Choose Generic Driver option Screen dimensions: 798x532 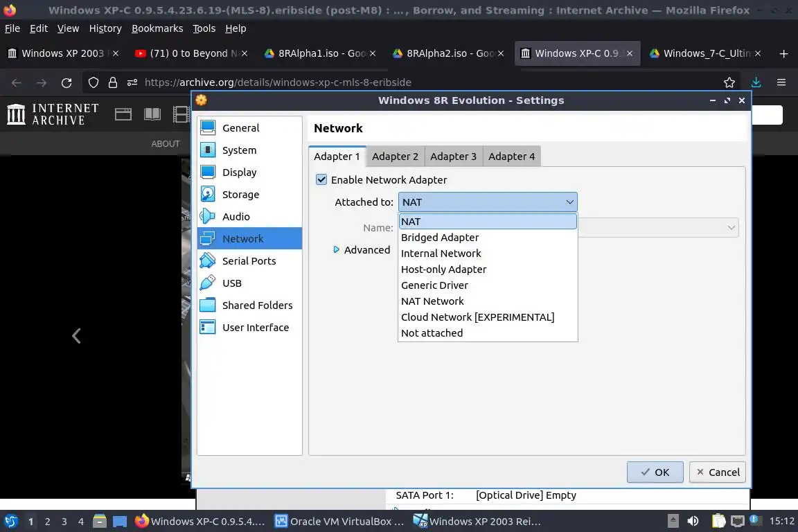488,285
